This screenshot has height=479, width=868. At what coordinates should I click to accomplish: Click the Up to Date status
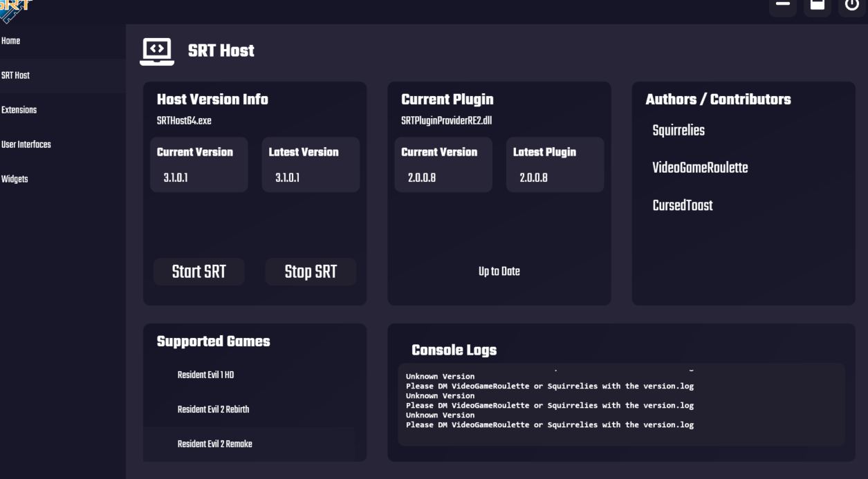pyautogui.click(x=499, y=272)
